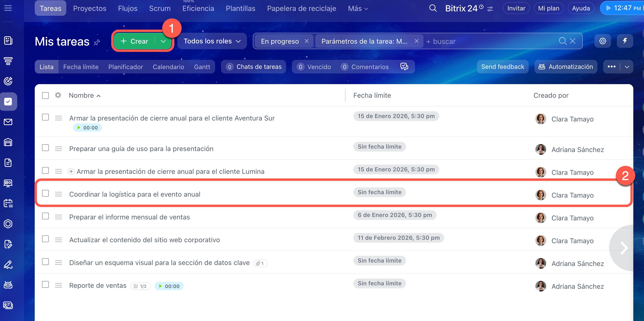Select all tasks with header checkbox
This screenshot has width=644, height=321.
coord(45,95)
